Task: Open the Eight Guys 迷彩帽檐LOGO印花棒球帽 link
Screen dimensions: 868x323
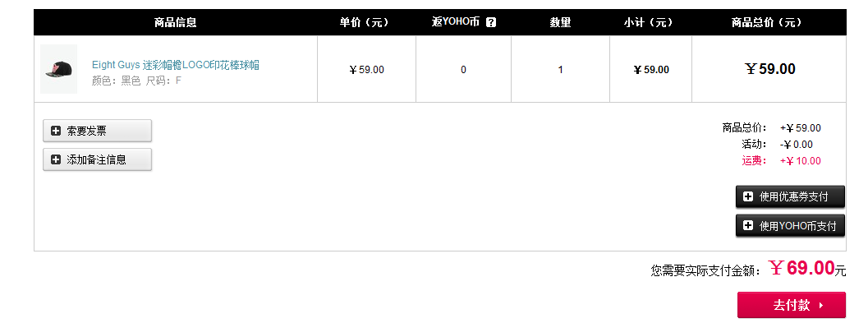Action: [x=176, y=65]
